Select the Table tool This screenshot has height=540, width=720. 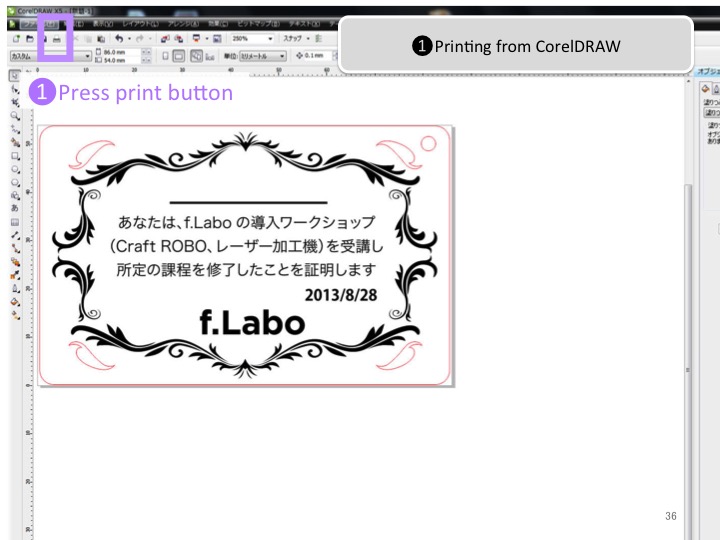pyautogui.click(x=15, y=222)
